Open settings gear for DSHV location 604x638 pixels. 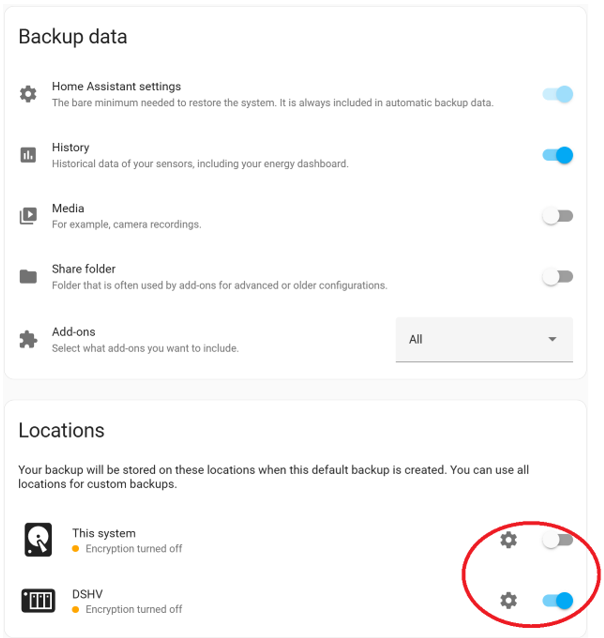point(508,601)
